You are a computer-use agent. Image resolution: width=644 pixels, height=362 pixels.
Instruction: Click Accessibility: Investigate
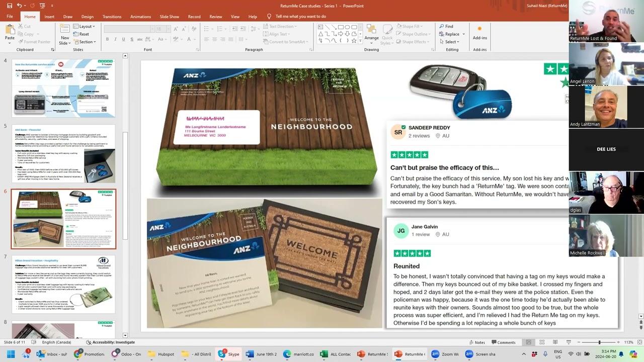[x=111, y=342]
